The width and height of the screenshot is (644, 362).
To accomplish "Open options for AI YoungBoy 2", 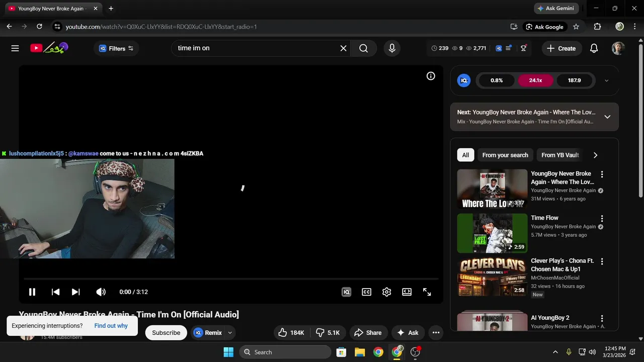I will (x=602, y=319).
